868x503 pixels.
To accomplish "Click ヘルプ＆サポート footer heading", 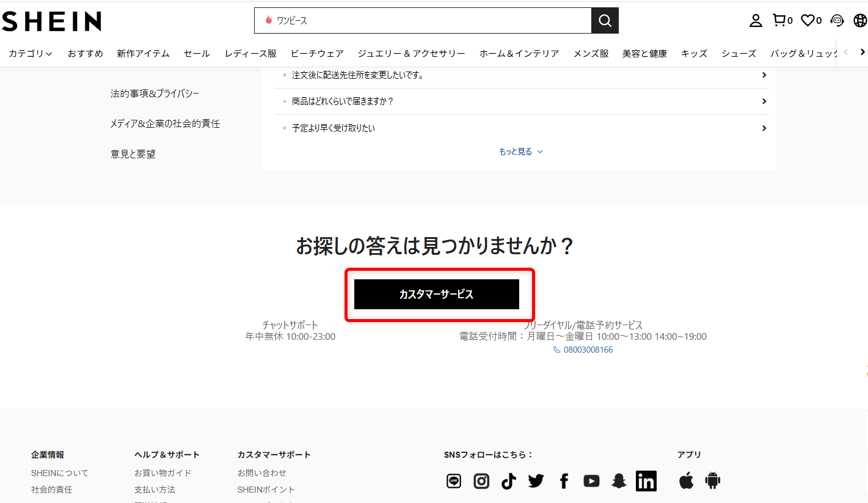I will point(167,455).
